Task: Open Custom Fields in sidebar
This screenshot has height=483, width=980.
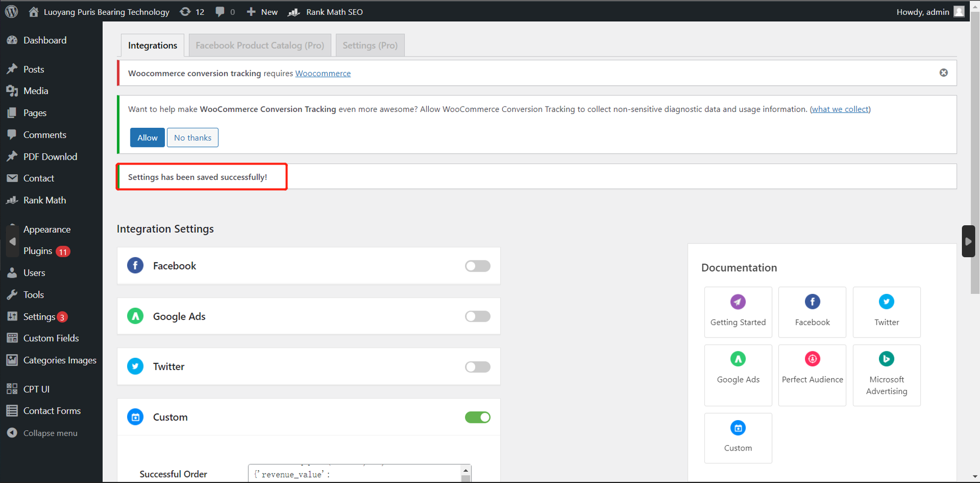Action: coord(51,338)
